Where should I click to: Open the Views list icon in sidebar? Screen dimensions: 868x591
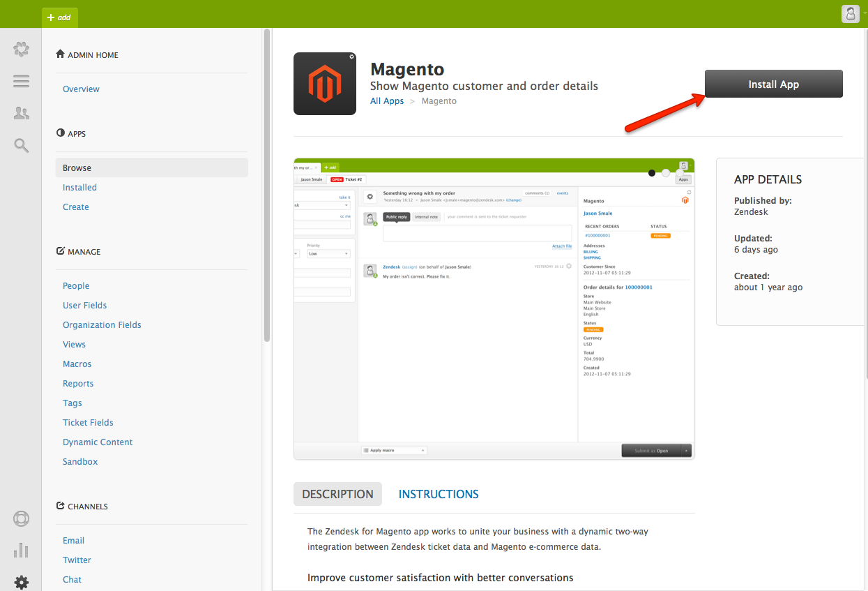[x=21, y=81]
